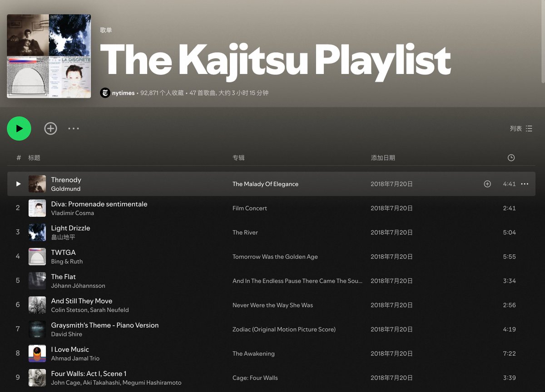The width and height of the screenshot is (545, 392).
Task: Sort by 添加日期 column header
Action: tap(383, 158)
